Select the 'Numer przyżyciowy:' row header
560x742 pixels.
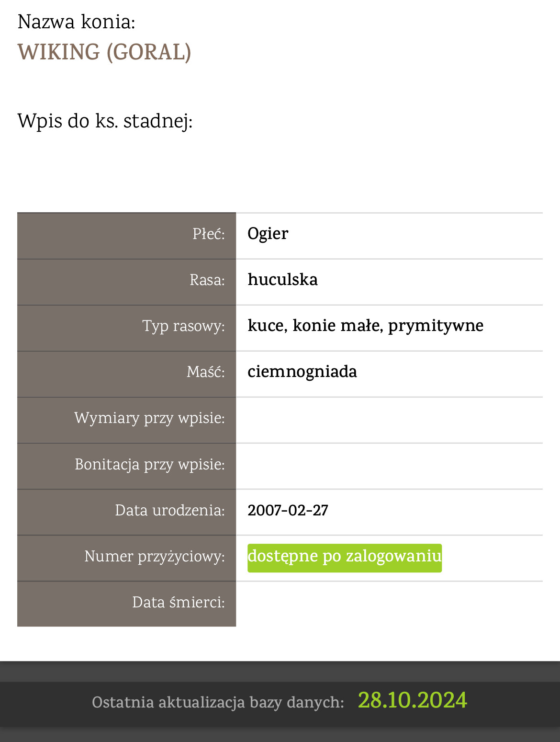pyautogui.click(x=154, y=557)
